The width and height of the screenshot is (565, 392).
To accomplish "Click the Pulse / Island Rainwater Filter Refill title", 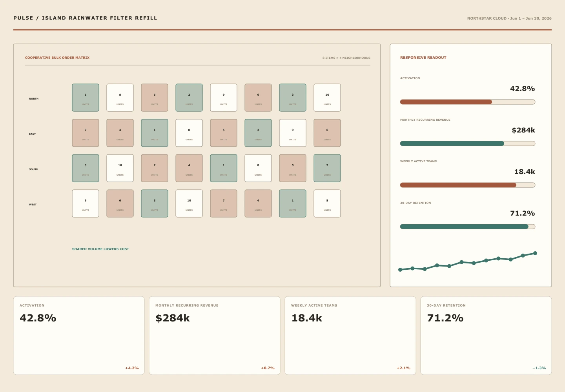I will coord(85,18).
